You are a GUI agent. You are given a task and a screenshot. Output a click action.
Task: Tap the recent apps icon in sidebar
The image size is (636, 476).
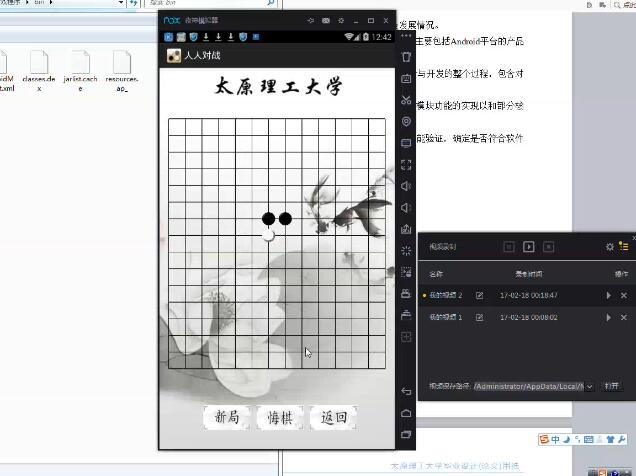(406, 435)
